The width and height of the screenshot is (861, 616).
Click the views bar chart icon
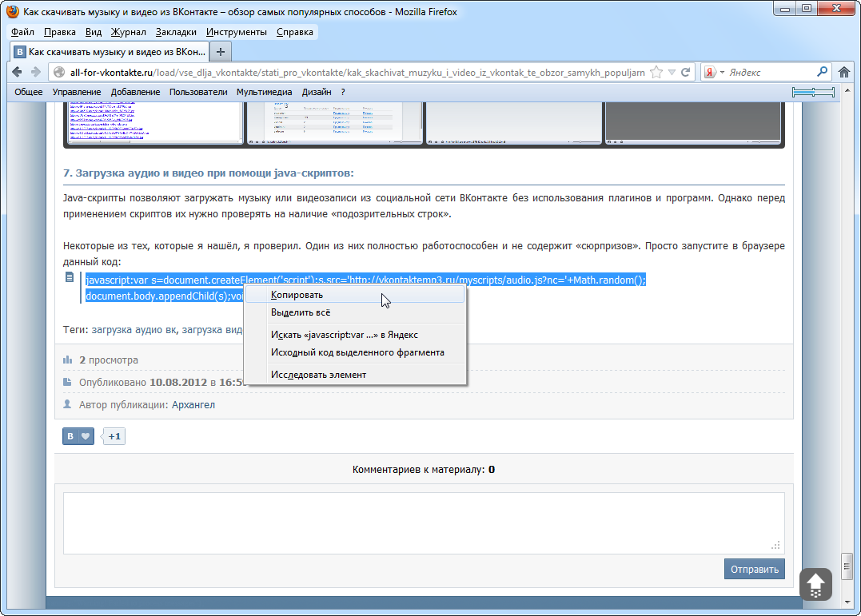[x=67, y=360]
